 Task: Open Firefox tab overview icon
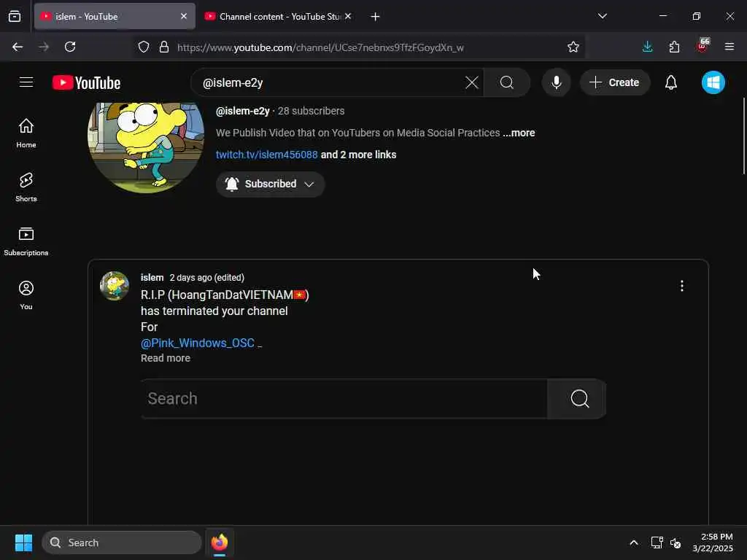(15, 16)
